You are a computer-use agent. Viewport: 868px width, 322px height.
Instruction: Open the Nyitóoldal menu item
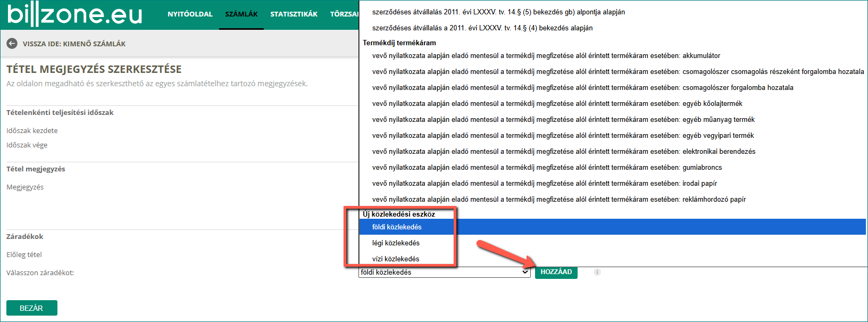point(190,14)
